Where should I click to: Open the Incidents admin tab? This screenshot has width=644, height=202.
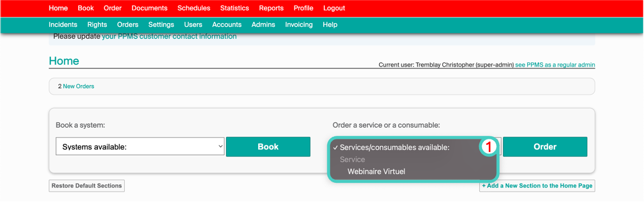click(x=63, y=24)
